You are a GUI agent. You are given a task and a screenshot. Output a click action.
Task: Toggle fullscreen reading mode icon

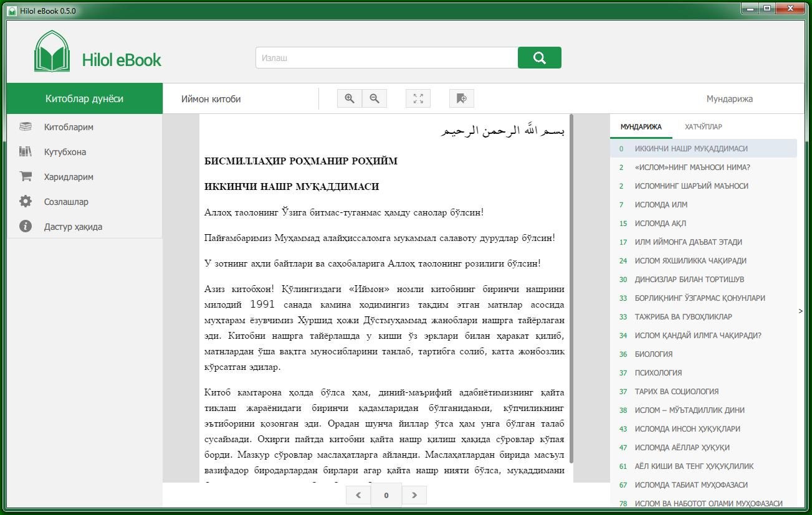(x=418, y=98)
